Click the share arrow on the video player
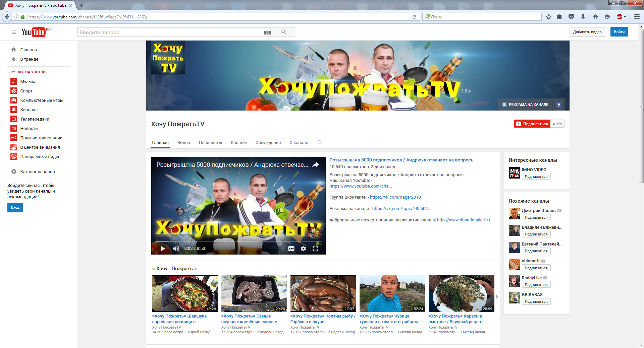 coord(315,165)
